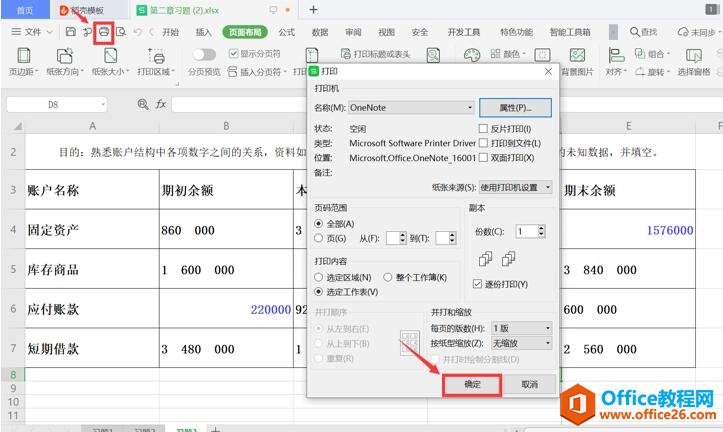
Task: Open the 文件 menu
Action: [32, 32]
